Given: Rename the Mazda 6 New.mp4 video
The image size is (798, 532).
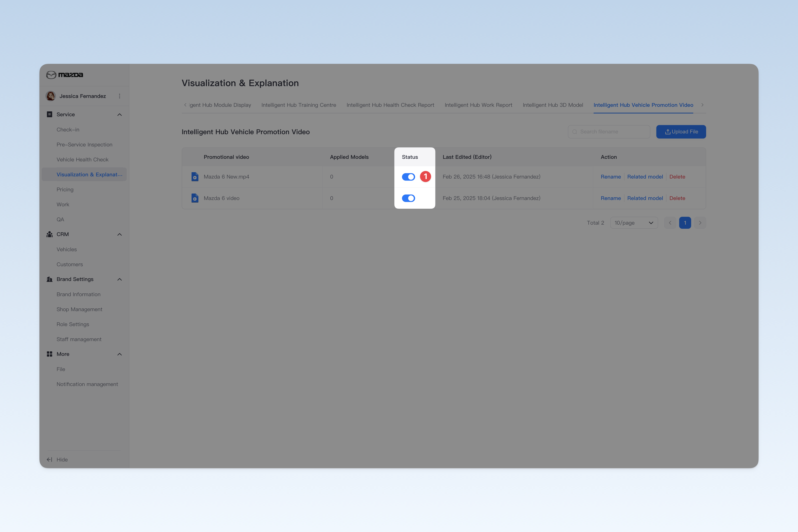Looking at the screenshot, I should tap(611, 177).
